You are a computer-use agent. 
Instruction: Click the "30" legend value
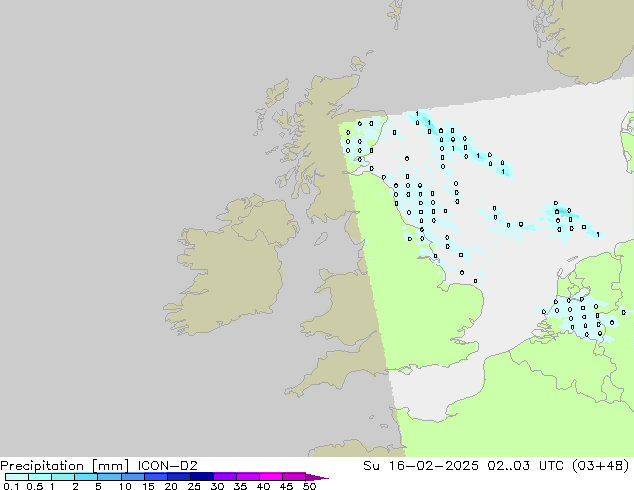click(217, 486)
